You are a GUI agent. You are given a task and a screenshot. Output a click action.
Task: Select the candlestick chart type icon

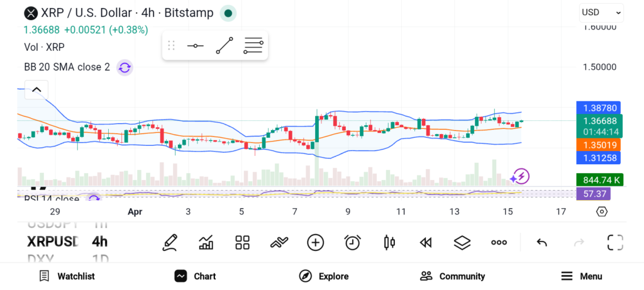point(389,242)
